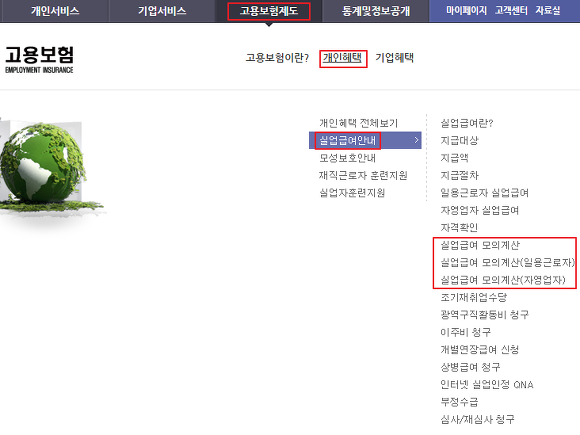Screen dimensions: 580x435
Task: Open the 실업급여란? page
Action: [467, 123]
